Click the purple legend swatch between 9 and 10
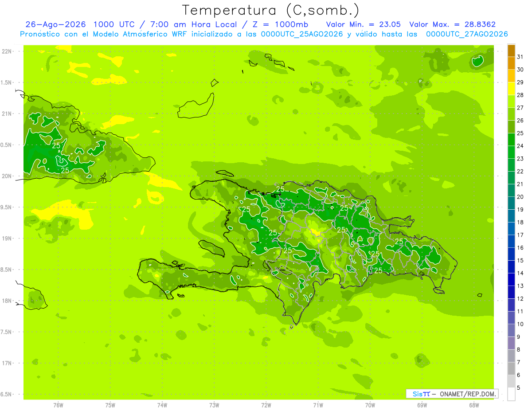The height and width of the screenshot is (411, 532). (511, 330)
